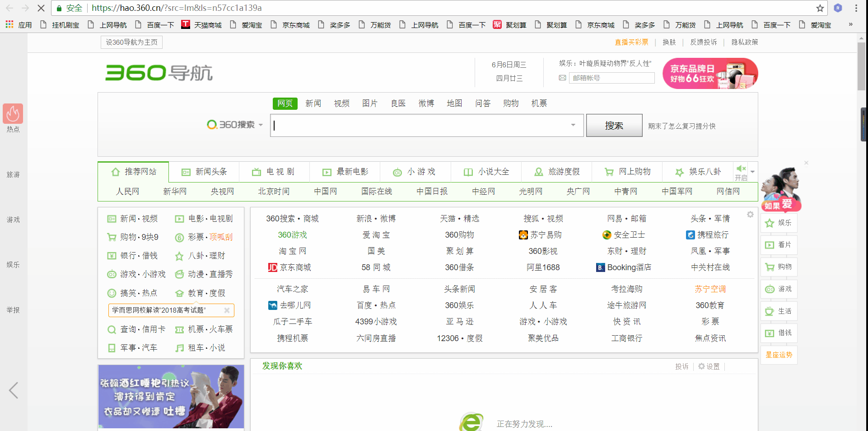Click the 换肤 link
This screenshot has height=431, width=868.
pos(669,42)
